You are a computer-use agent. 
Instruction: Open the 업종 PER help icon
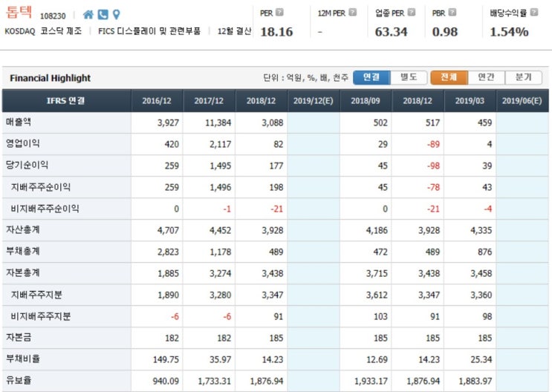pos(412,13)
